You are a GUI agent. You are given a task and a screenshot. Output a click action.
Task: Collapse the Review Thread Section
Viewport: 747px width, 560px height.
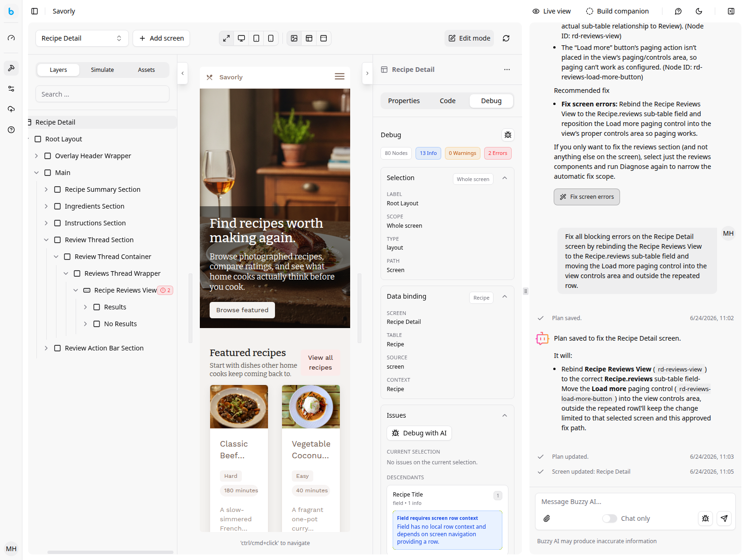(46, 240)
